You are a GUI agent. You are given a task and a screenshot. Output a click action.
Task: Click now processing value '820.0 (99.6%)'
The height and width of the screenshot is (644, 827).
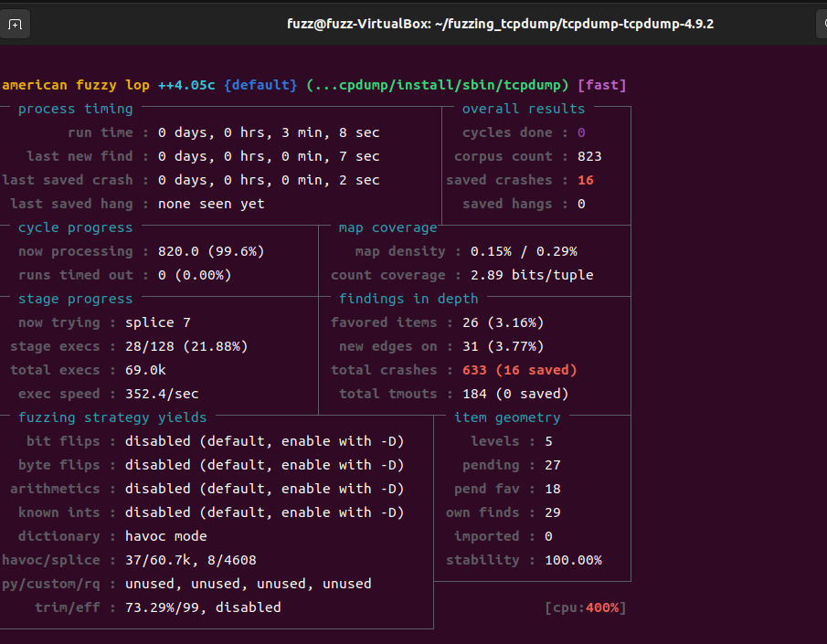tap(211, 251)
